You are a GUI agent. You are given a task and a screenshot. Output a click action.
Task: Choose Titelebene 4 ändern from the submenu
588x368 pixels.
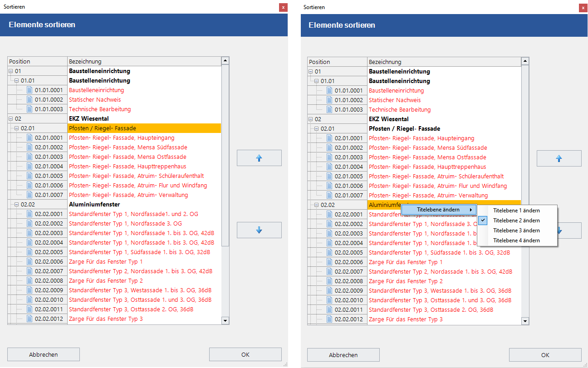point(516,240)
